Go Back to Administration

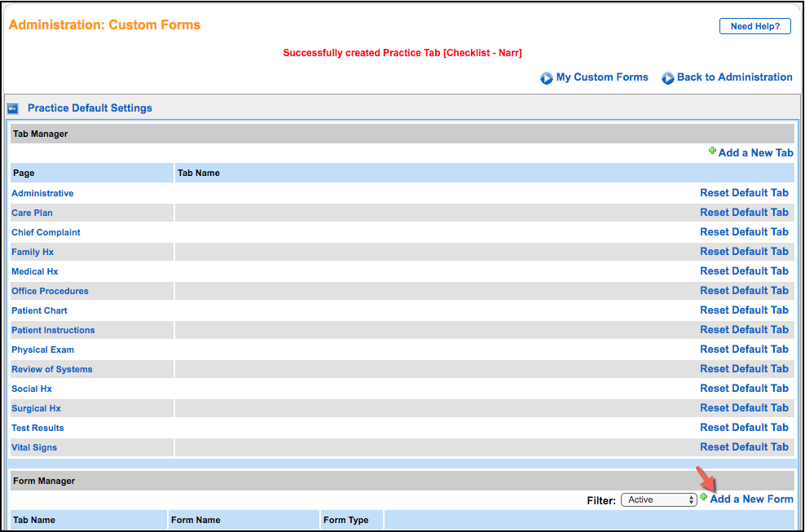click(x=734, y=77)
